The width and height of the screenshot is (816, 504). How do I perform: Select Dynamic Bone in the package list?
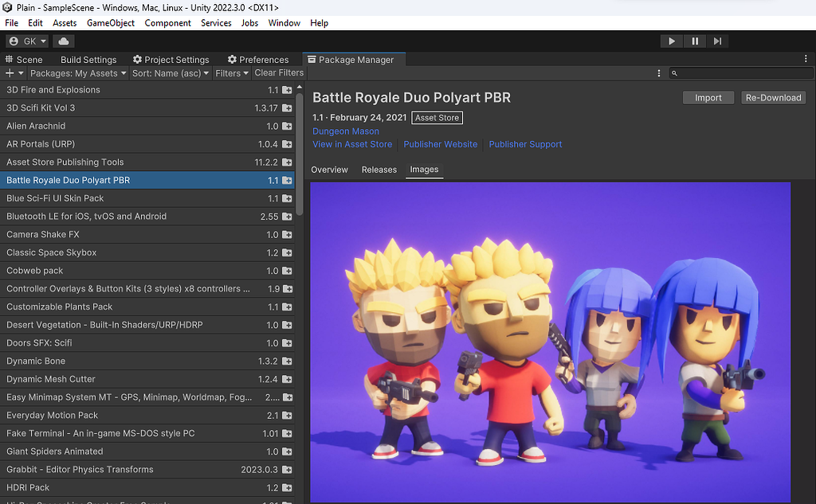click(x=37, y=361)
